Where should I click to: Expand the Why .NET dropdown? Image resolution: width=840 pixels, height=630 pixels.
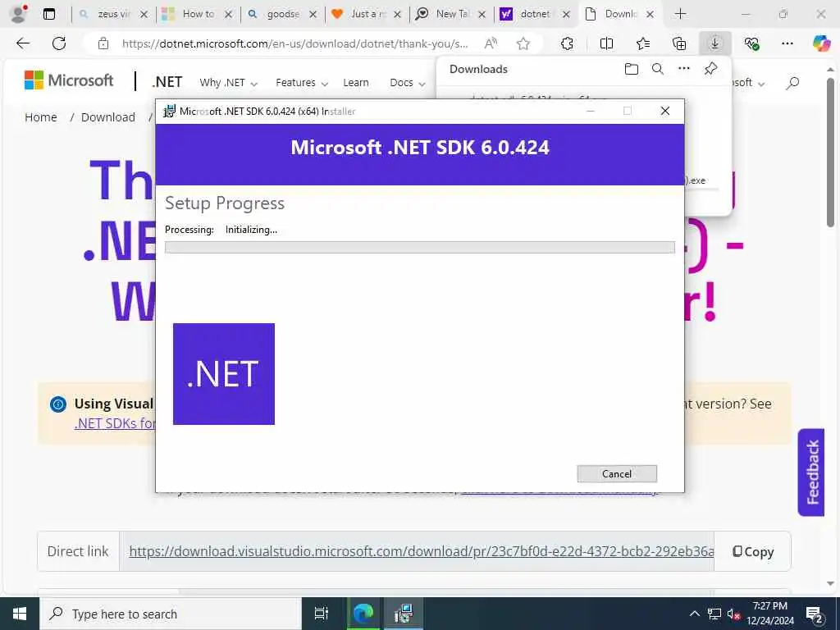pos(228,83)
